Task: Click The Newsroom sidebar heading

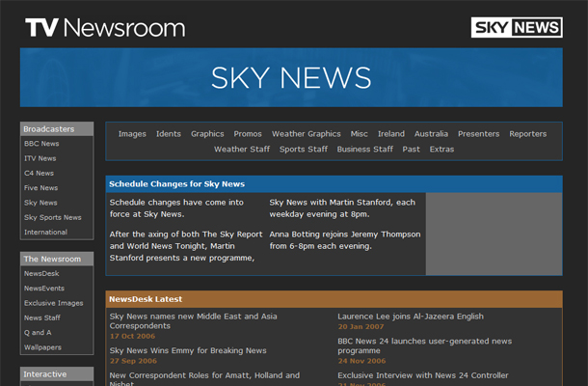Action: pyautogui.click(x=57, y=259)
